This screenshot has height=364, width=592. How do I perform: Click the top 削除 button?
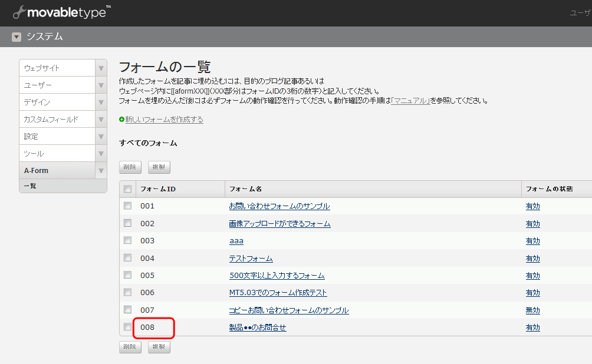[130, 167]
